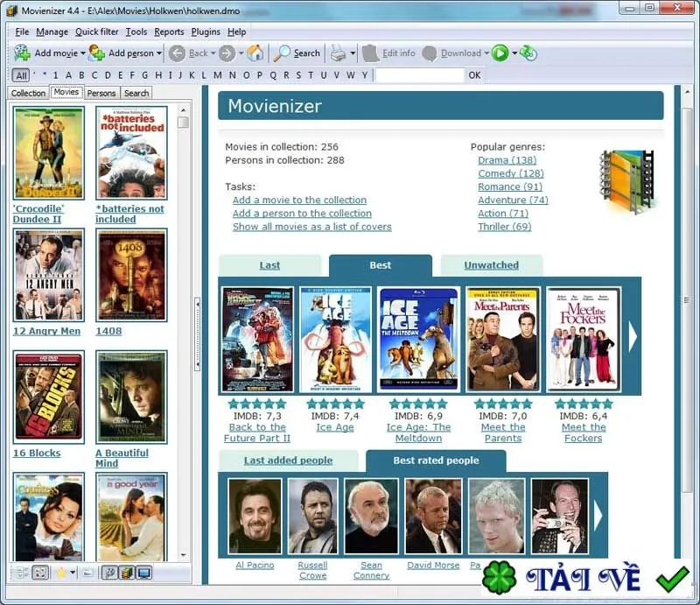Click the movie list vertical scrollbar thumb
Viewport: 700px width, 605px height.
point(183,123)
